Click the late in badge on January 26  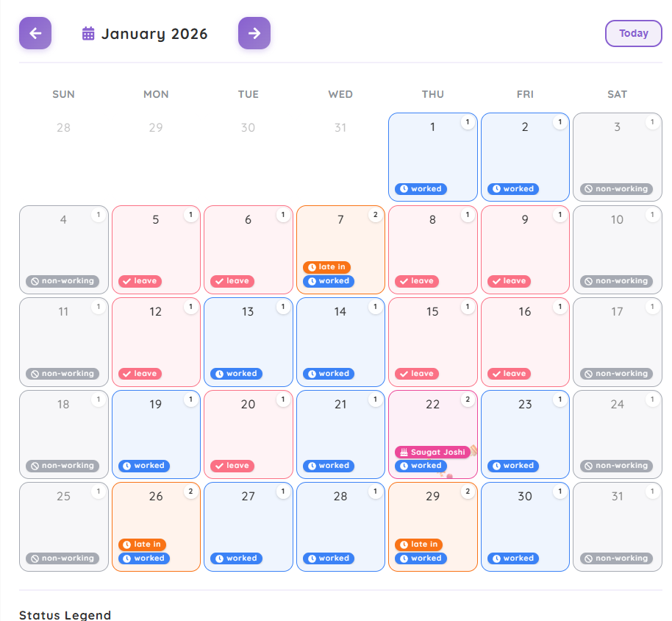click(x=142, y=544)
